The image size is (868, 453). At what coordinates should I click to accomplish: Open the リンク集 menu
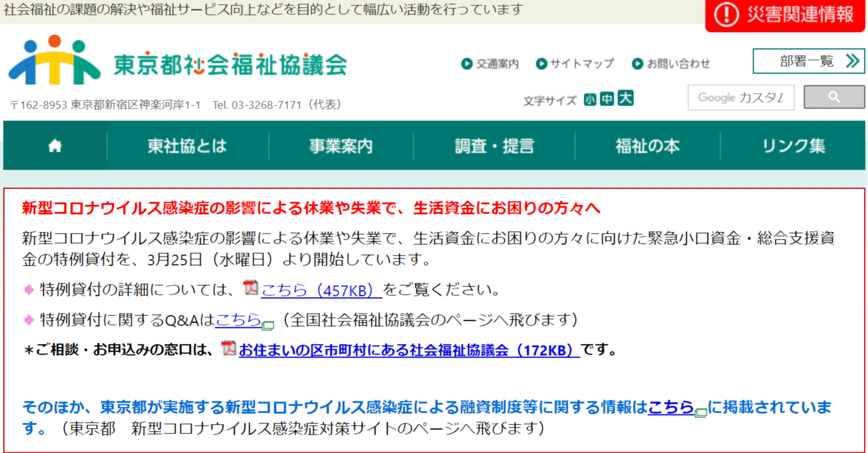[x=793, y=146]
